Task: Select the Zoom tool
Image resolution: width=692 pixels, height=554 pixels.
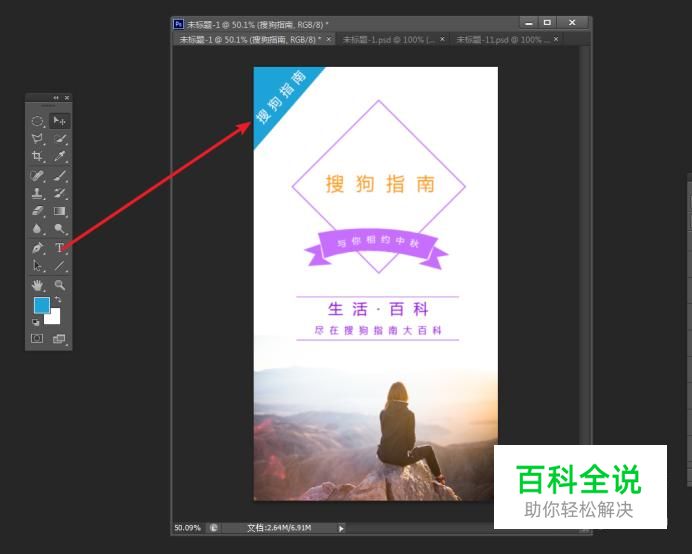Action: tap(60, 285)
